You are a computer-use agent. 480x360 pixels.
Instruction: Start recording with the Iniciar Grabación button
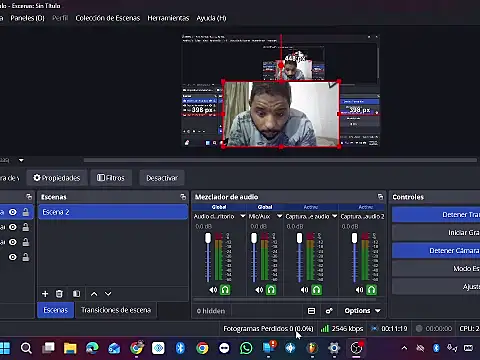coord(436,232)
